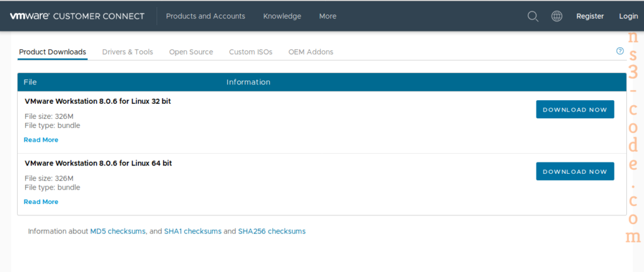The width and height of the screenshot is (644, 272).
Task: Download Workstation 8.0.6 Linux 64 bit
Action: [575, 171]
